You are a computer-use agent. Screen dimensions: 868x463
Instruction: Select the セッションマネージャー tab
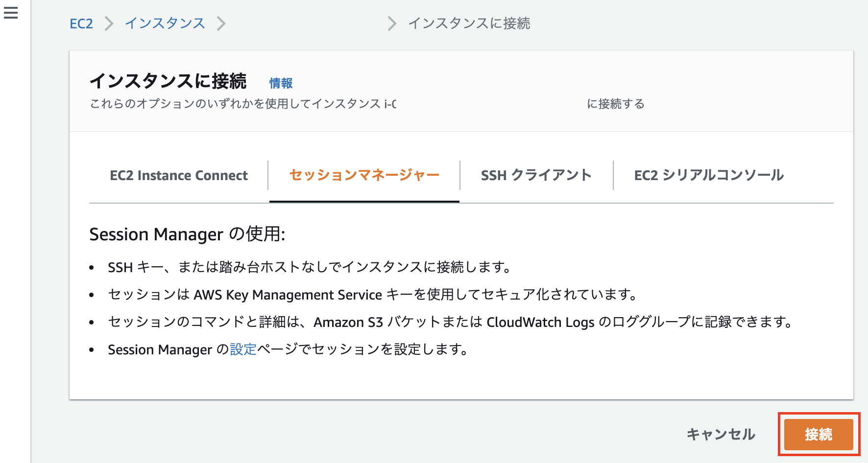click(364, 175)
